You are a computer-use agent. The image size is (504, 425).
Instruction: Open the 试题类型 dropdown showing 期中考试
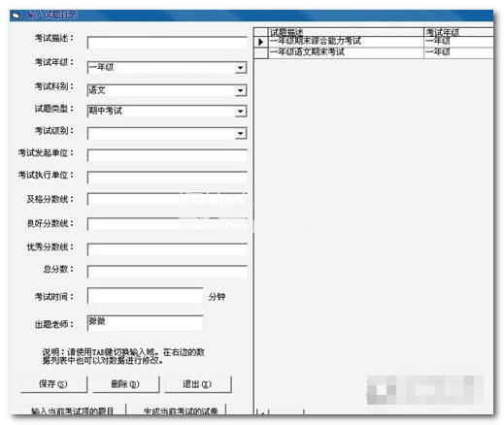tap(241, 112)
